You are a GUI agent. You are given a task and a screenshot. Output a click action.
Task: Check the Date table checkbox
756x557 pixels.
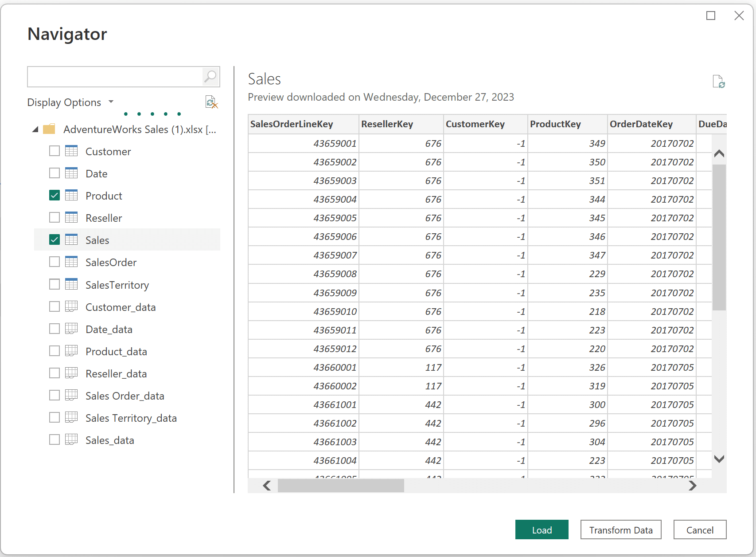pos(55,173)
